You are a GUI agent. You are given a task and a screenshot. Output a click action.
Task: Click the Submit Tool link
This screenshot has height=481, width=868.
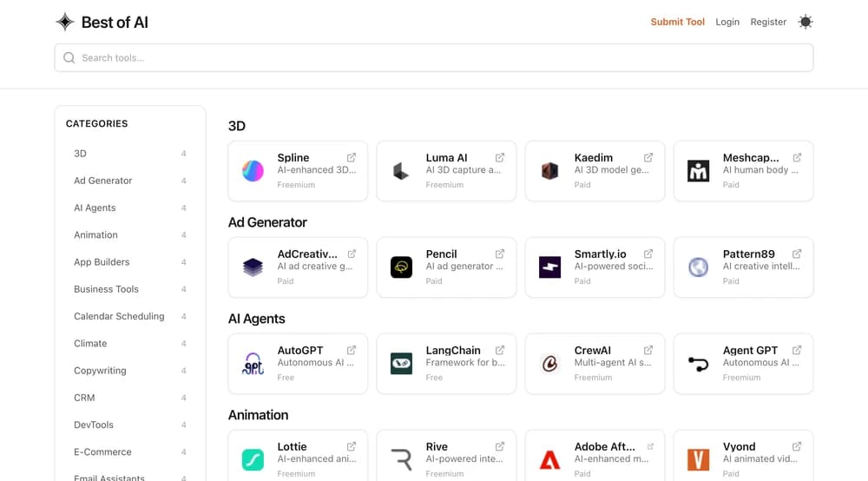[678, 23]
